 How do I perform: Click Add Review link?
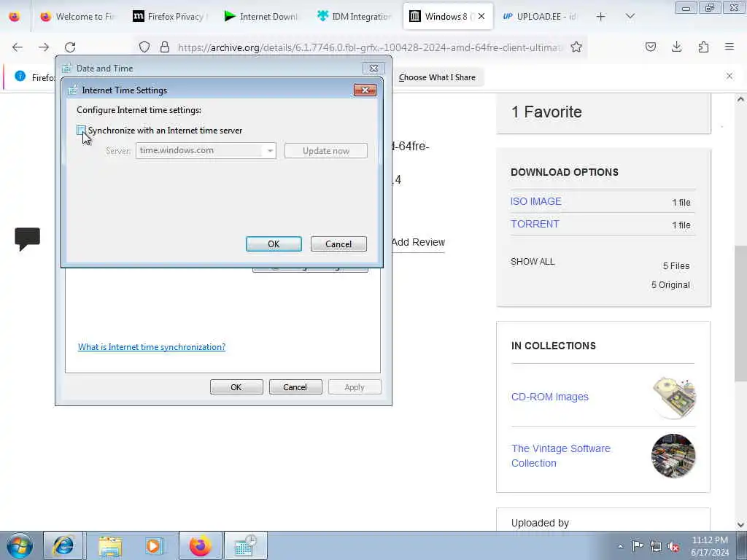coord(418,242)
